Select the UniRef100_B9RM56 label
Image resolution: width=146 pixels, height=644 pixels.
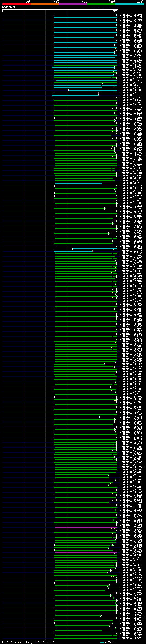pos(131,55)
